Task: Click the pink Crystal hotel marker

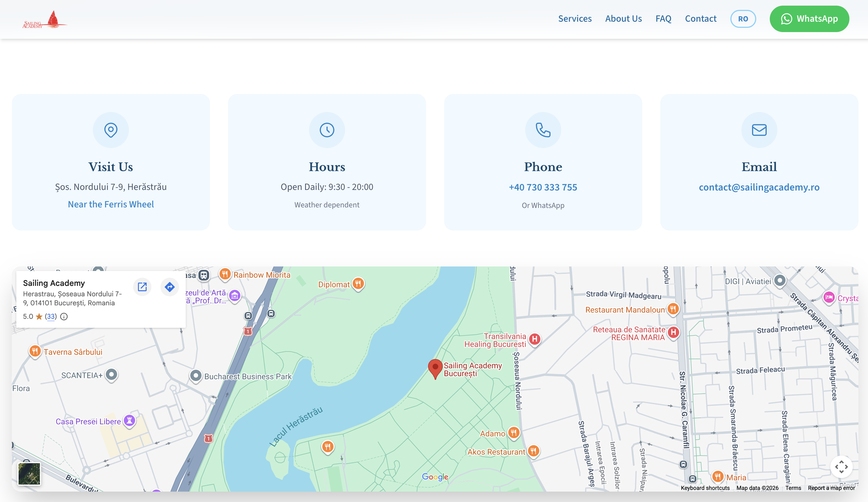Action: (x=829, y=297)
